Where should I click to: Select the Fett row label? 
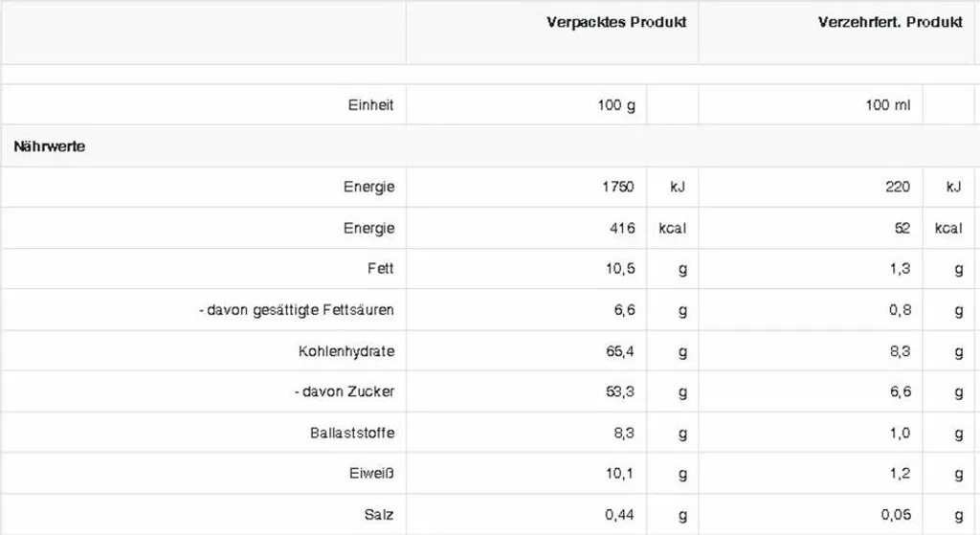[x=381, y=269]
